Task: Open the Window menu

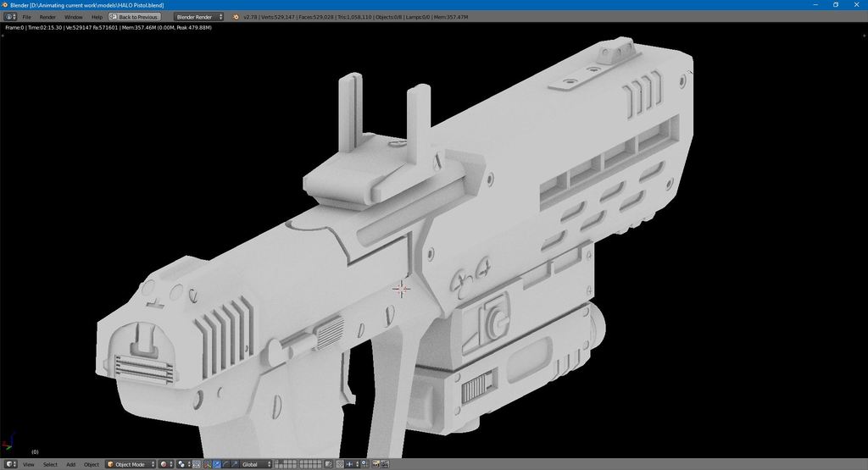Action: point(73,17)
